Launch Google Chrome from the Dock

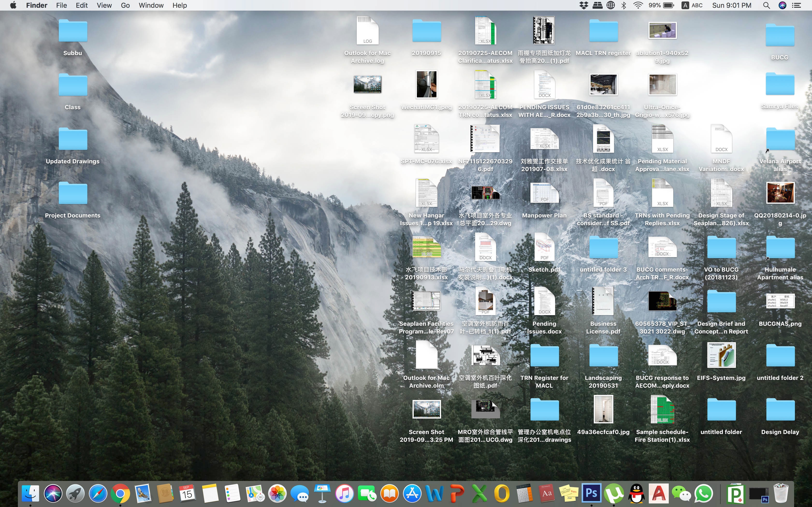[120, 493]
